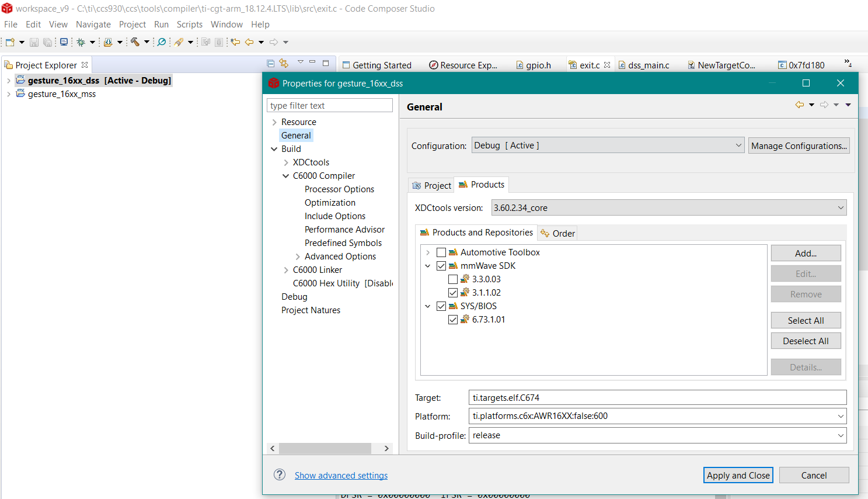868x499 pixels.
Task: Click the Add... button
Action: [x=806, y=253]
